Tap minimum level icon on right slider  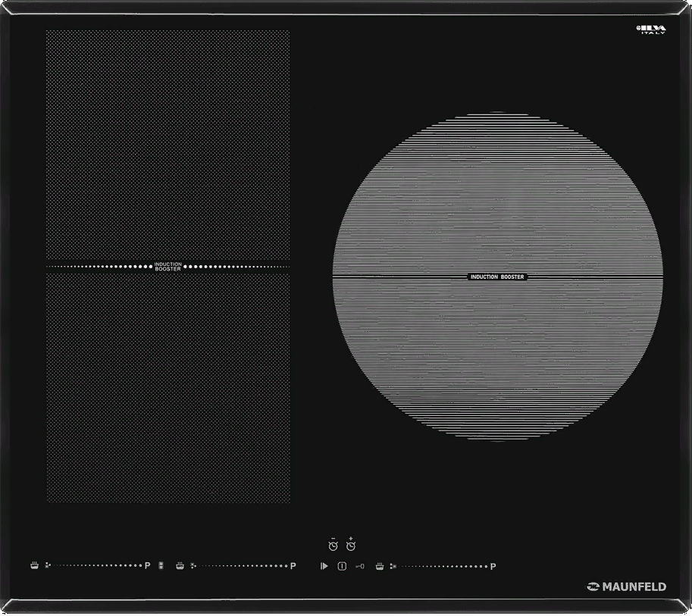click(x=393, y=565)
